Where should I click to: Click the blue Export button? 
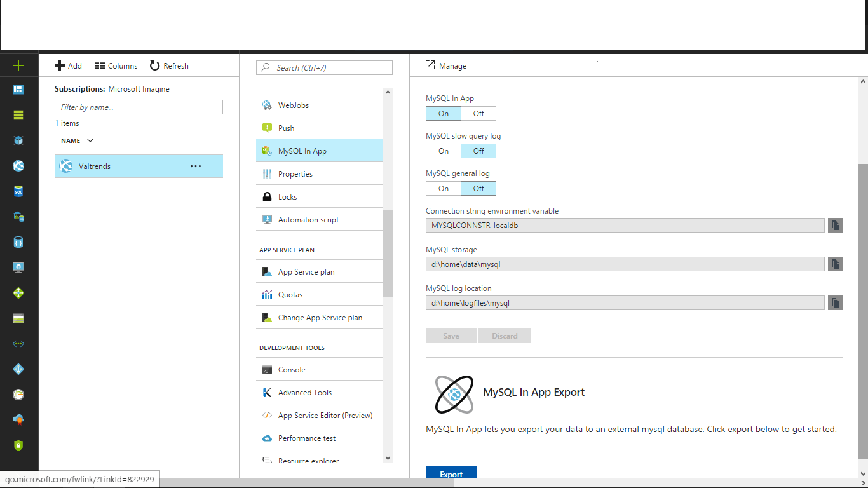point(451,474)
